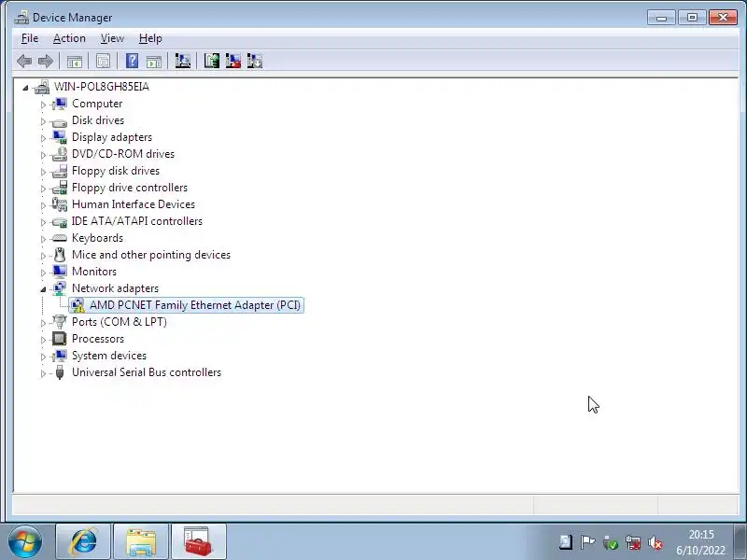The width and height of the screenshot is (747, 560).
Task: Collapse the WIN-POL8GH85EIA root node
Action: tap(25, 88)
